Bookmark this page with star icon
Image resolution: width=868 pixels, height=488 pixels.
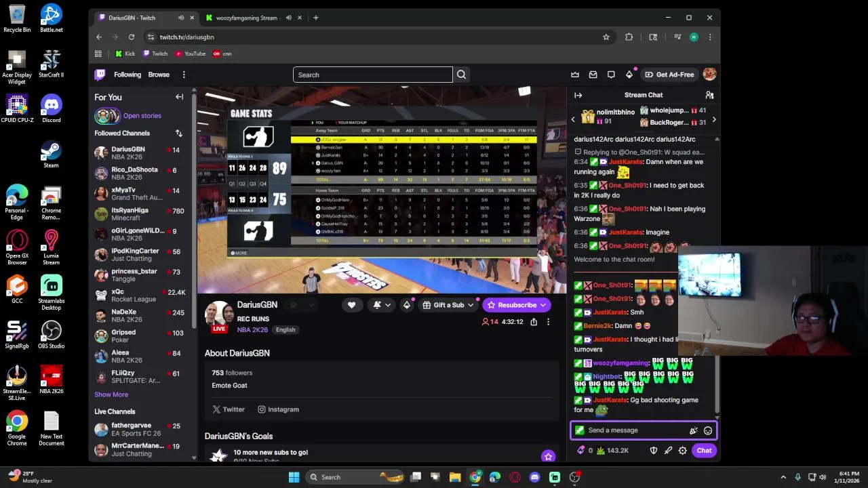coord(606,37)
